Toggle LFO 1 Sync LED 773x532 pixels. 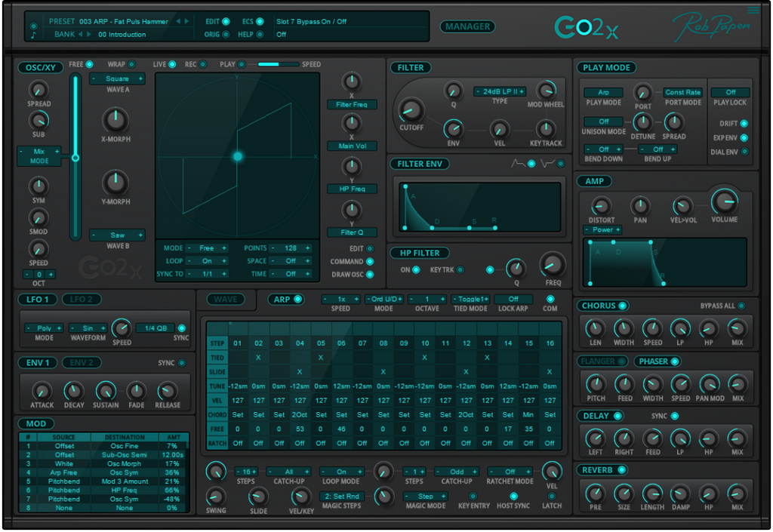click(182, 328)
